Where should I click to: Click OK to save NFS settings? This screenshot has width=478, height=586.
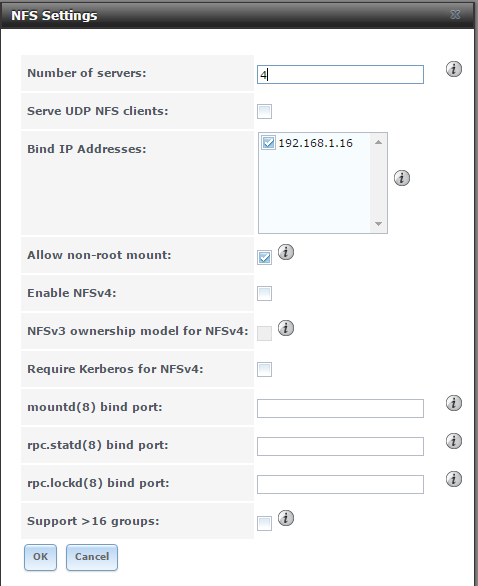pyautogui.click(x=40, y=557)
